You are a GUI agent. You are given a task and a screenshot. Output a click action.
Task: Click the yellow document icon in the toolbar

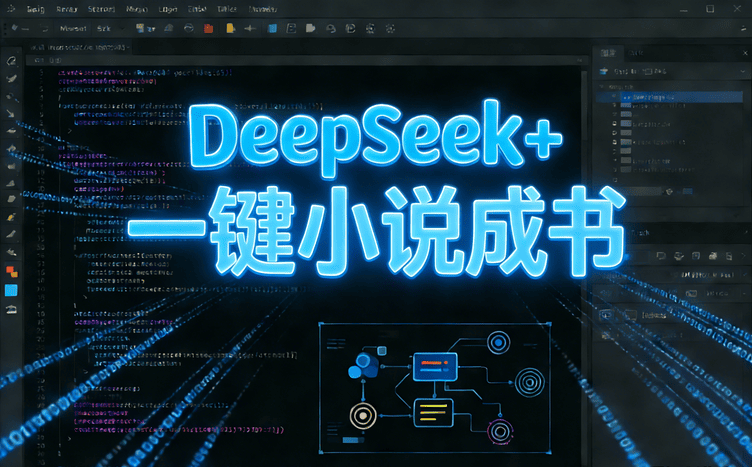[231, 29]
